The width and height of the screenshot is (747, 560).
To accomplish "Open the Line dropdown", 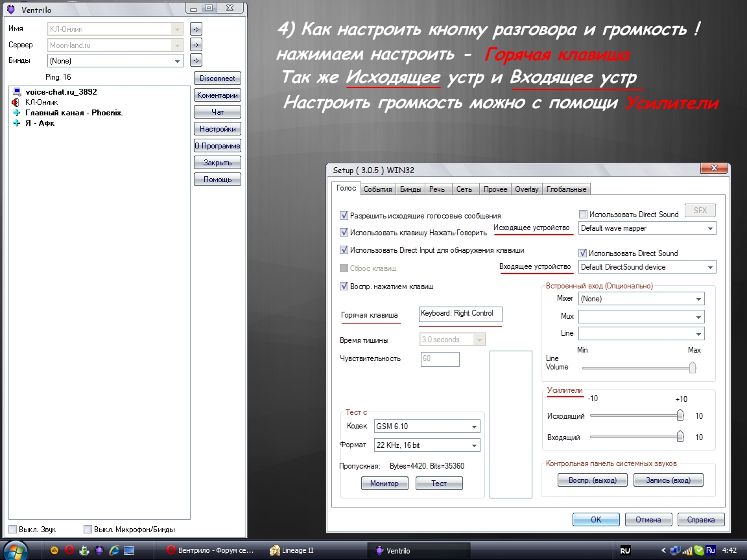I will (641, 333).
